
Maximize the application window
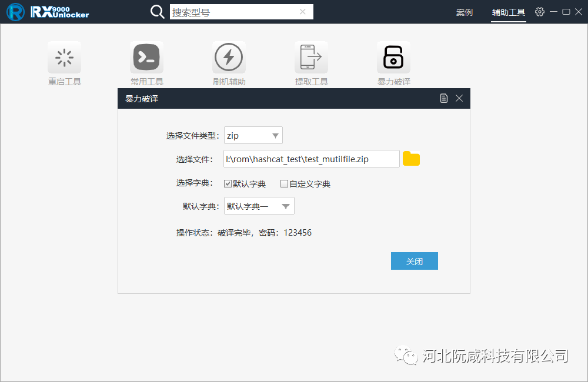pyautogui.click(x=566, y=12)
